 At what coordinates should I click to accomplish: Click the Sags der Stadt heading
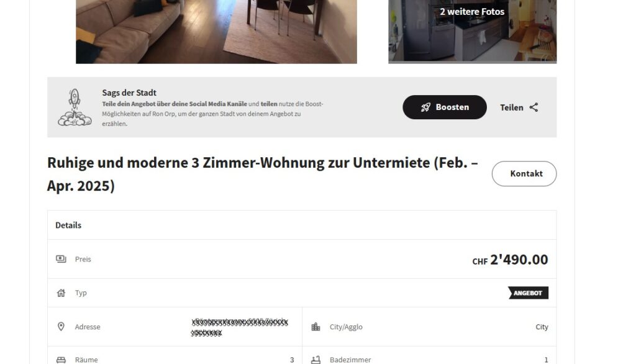point(129,93)
